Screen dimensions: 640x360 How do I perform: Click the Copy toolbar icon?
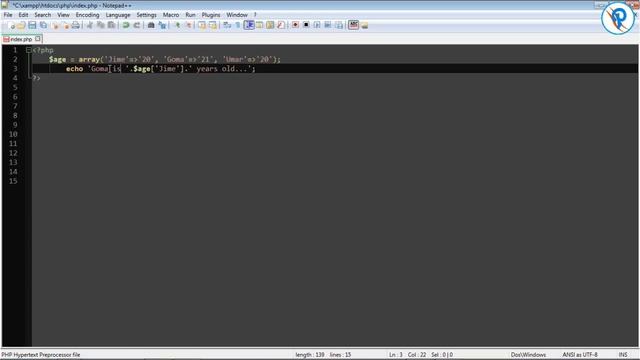pyautogui.click(x=100, y=25)
